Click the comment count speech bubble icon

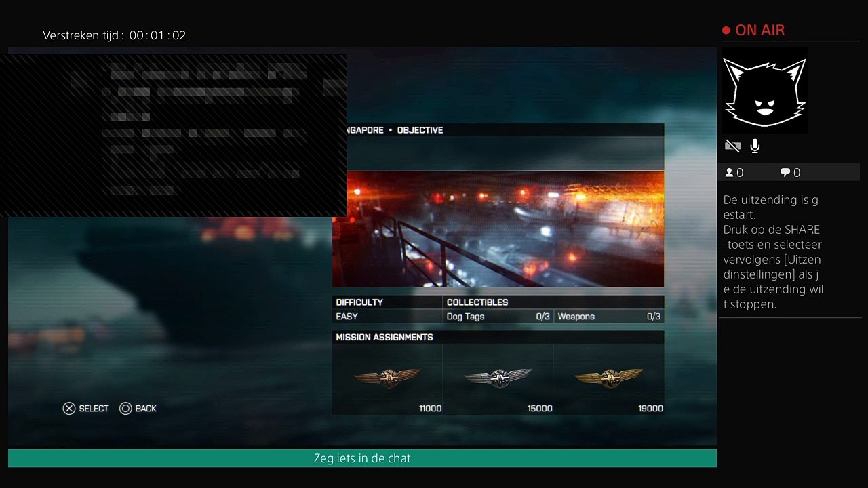click(785, 173)
